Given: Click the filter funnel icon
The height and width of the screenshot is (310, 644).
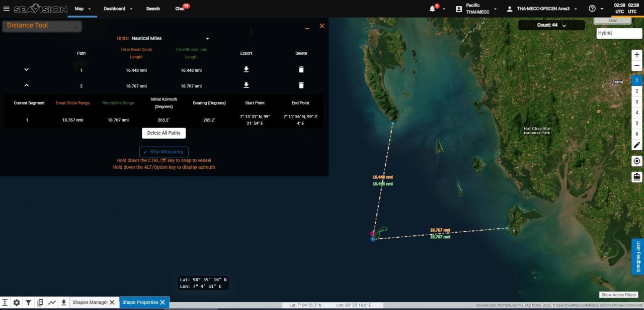Looking at the screenshot, I should (x=29, y=302).
